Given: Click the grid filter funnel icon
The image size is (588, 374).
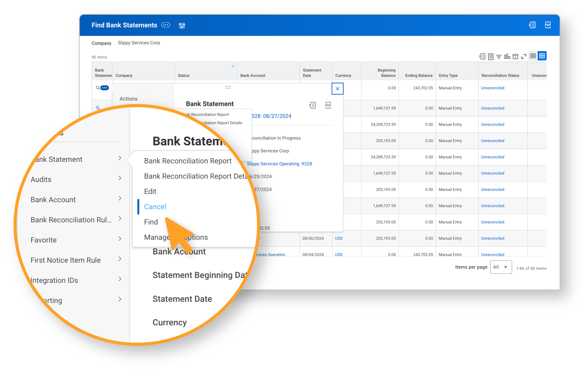Looking at the screenshot, I should (499, 57).
